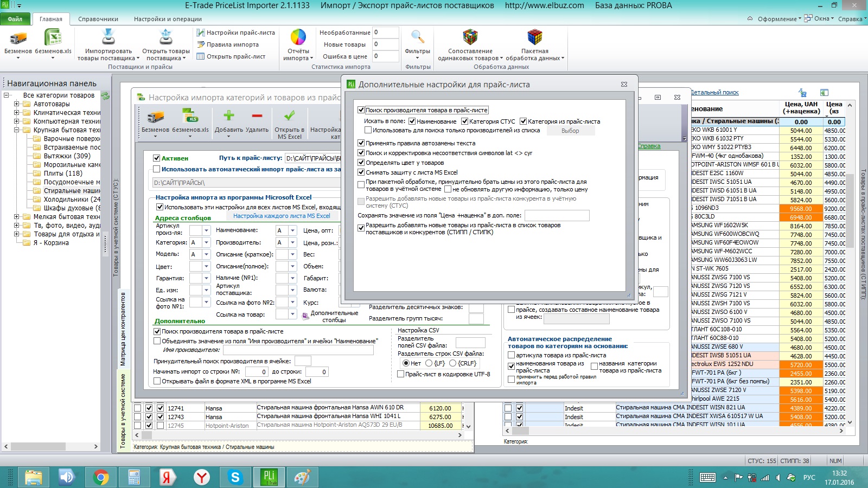The width and height of the screenshot is (868, 488).
Task: Expand Мелкая бытовая техника tree node
Action: coord(16,217)
